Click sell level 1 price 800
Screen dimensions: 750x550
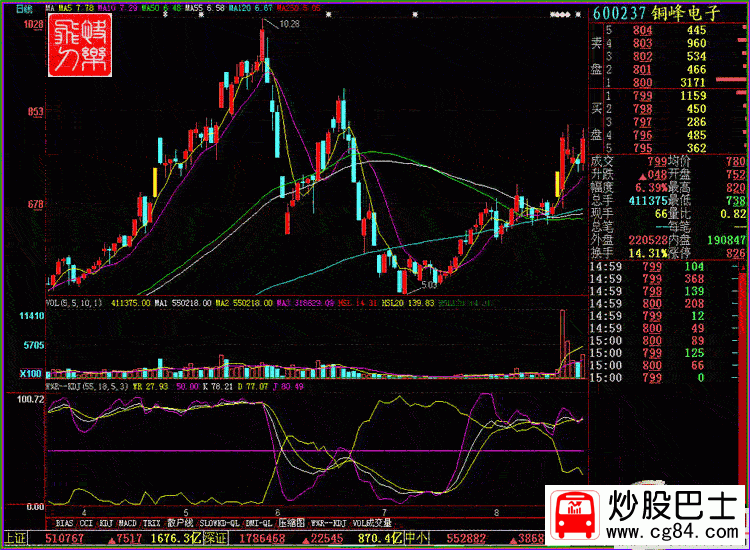pyautogui.click(x=642, y=83)
